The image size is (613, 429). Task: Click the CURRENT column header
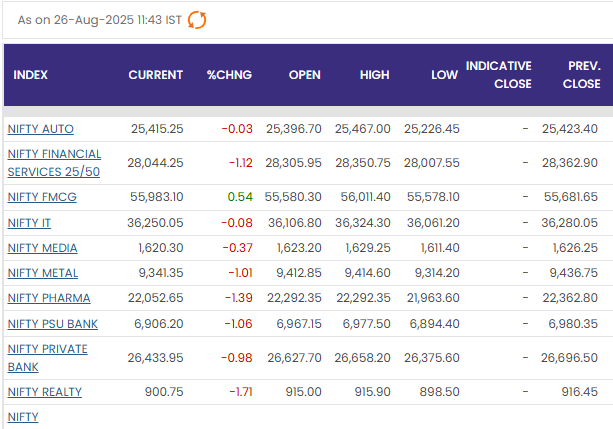pos(156,75)
